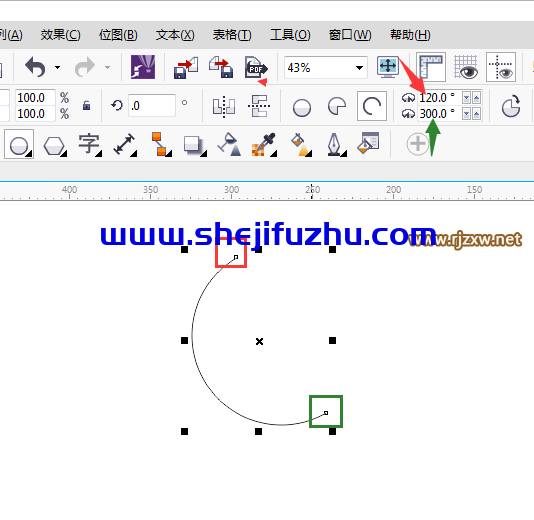
Task: Increase the 120.0 start angle value
Action: (x=476, y=98)
